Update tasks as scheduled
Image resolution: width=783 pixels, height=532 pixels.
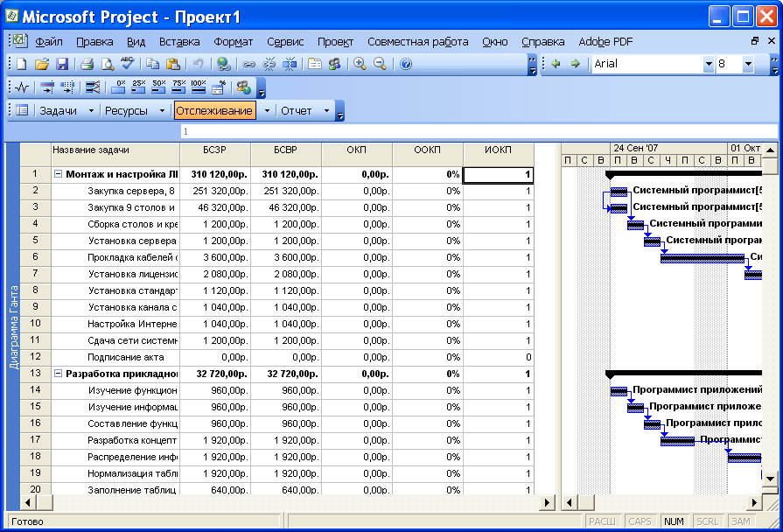click(x=47, y=87)
